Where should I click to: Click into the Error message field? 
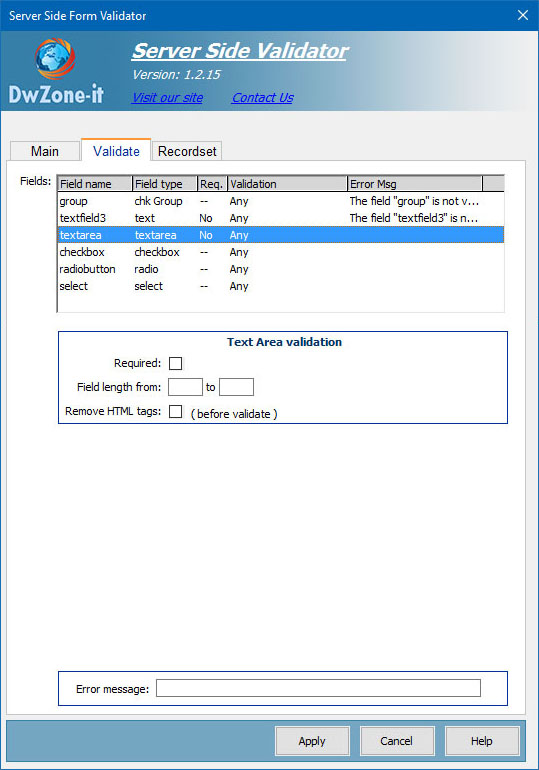click(318, 688)
